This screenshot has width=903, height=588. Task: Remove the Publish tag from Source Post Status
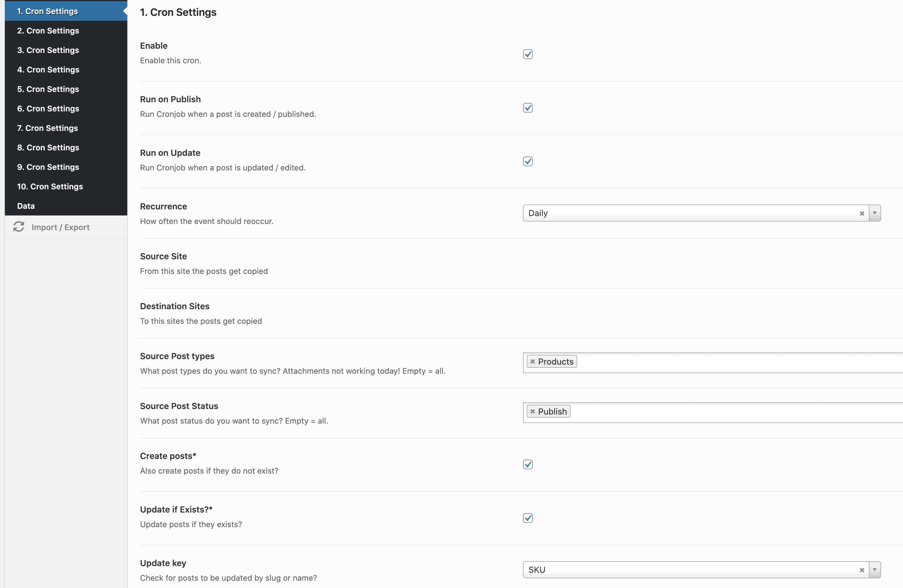point(532,411)
